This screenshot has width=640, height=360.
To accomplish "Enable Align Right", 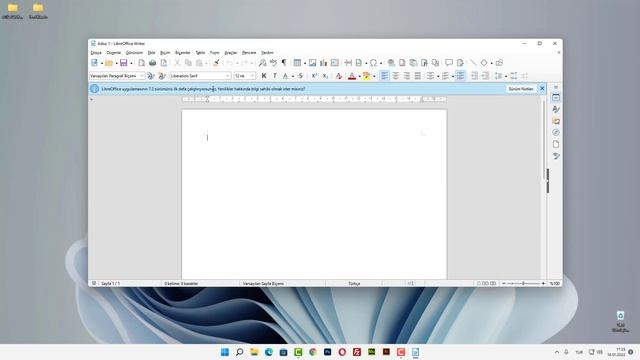I will click(407, 76).
